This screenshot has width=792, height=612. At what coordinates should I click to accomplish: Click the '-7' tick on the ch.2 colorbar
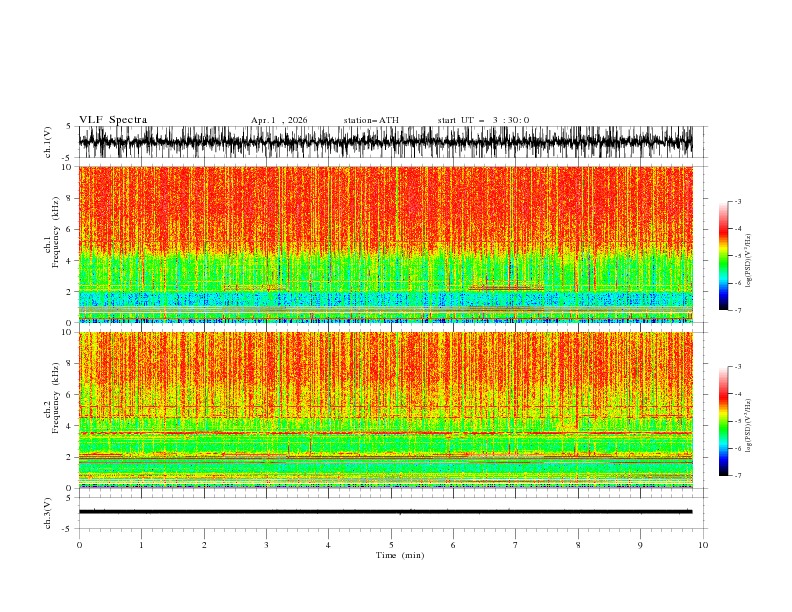pos(738,475)
